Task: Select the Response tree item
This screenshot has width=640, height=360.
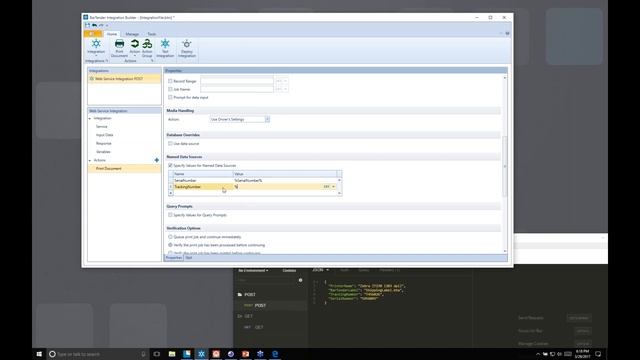Action: [103, 144]
